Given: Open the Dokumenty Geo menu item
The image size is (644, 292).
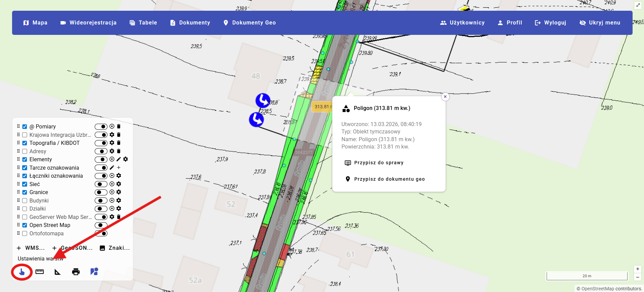Looking at the screenshot, I should coord(249,23).
